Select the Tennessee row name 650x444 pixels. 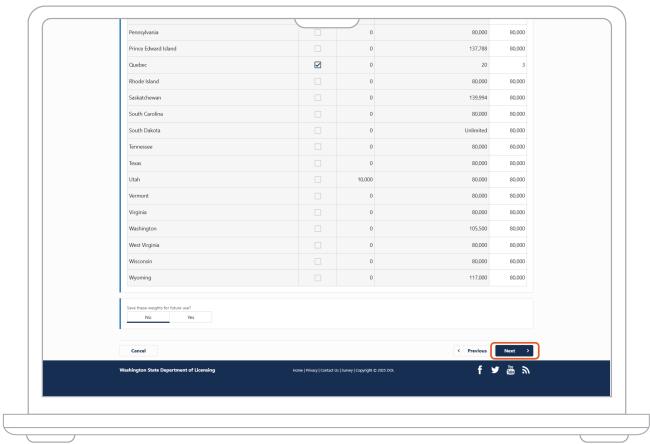141,147
